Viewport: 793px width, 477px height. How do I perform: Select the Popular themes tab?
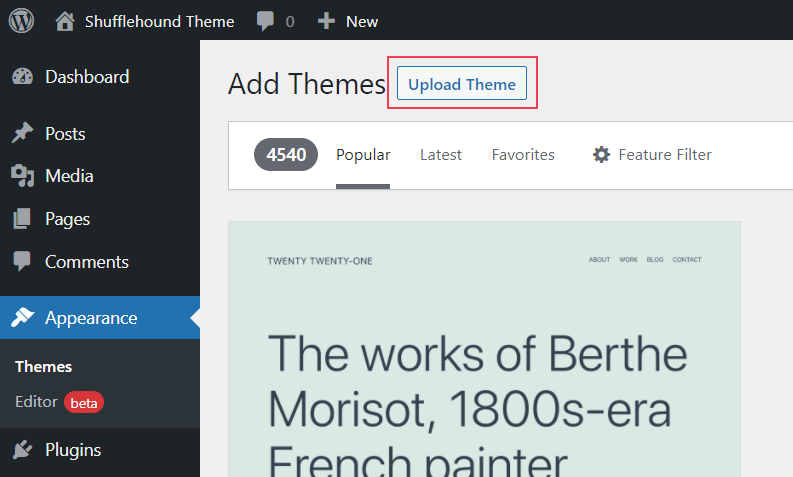click(363, 155)
